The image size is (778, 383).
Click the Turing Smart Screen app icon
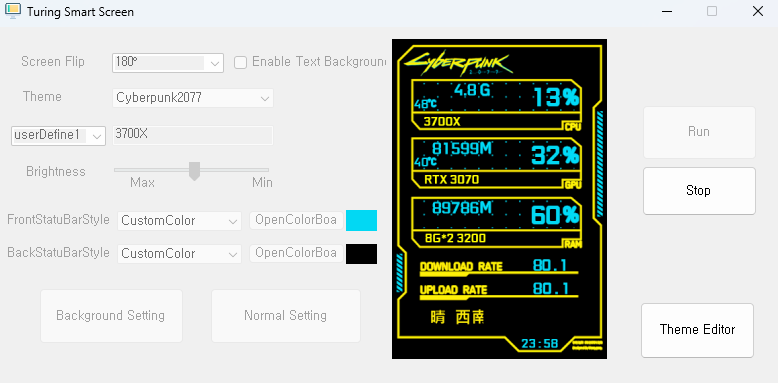[12, 11]
